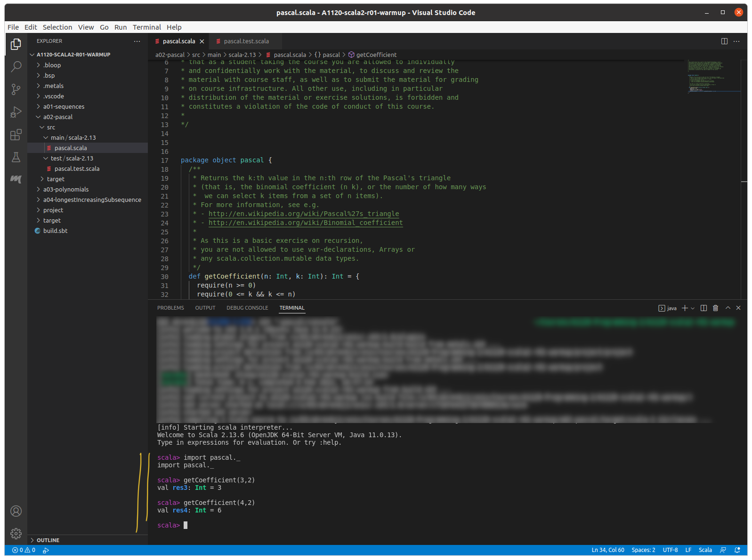
Task: Follow the Wikipedia Binomial_coefficient link
Action: point(305,223)
